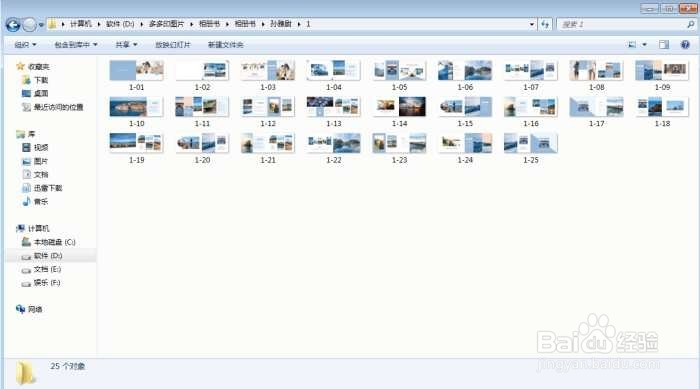Open the view options dropdown arrow

point(644,45)
